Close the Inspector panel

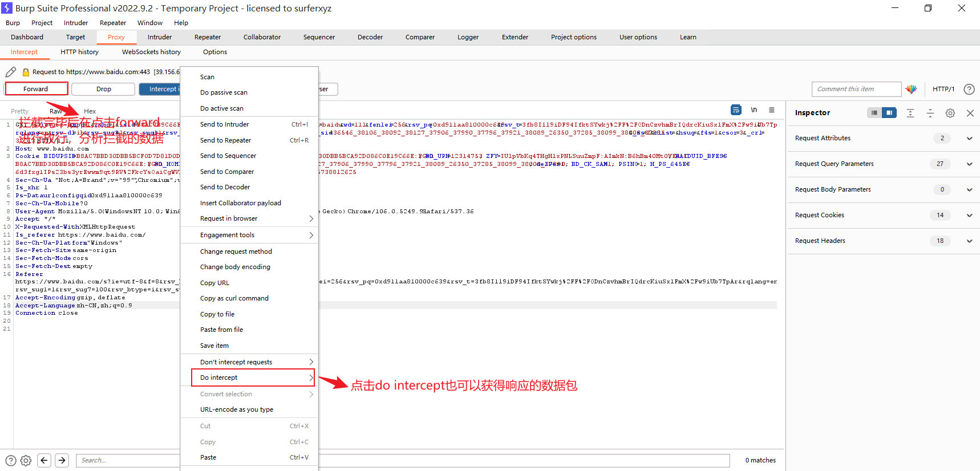pyautogui.click(x=970, y=113)
